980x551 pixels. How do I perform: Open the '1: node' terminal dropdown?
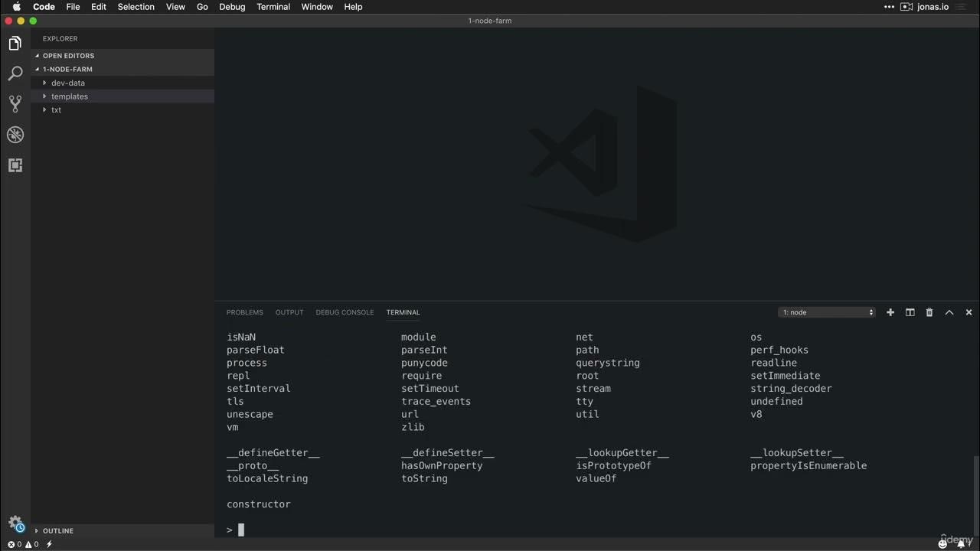tap(827, 312)
